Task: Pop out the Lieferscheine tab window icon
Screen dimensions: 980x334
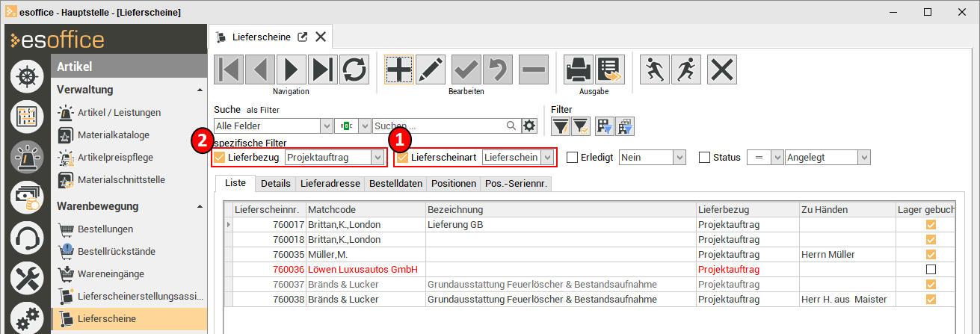Action: 303,37
